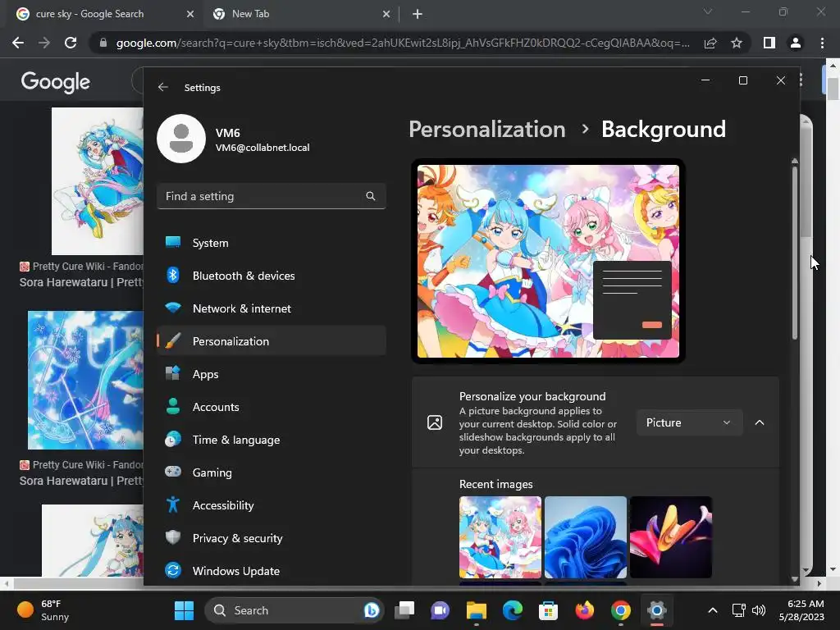
Task: Click the Privacy & security shield icon
Action: coord(172,537)
